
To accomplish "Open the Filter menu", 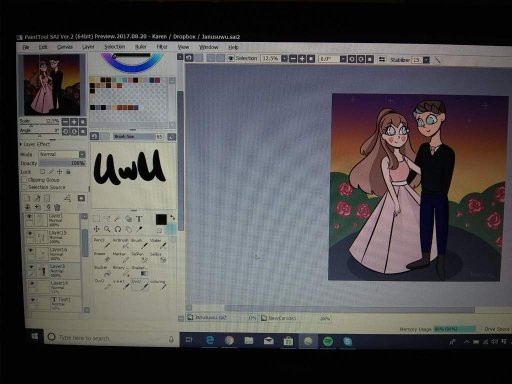I will [x=162, y=47].
